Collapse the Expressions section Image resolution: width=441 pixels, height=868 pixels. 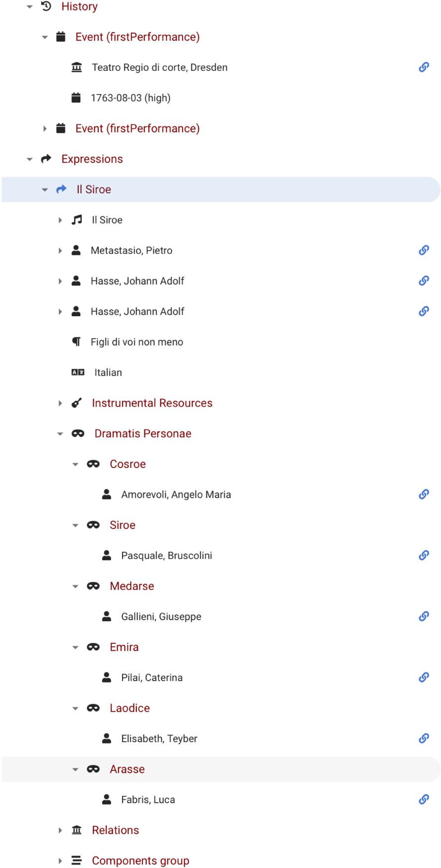coord(30,159)
